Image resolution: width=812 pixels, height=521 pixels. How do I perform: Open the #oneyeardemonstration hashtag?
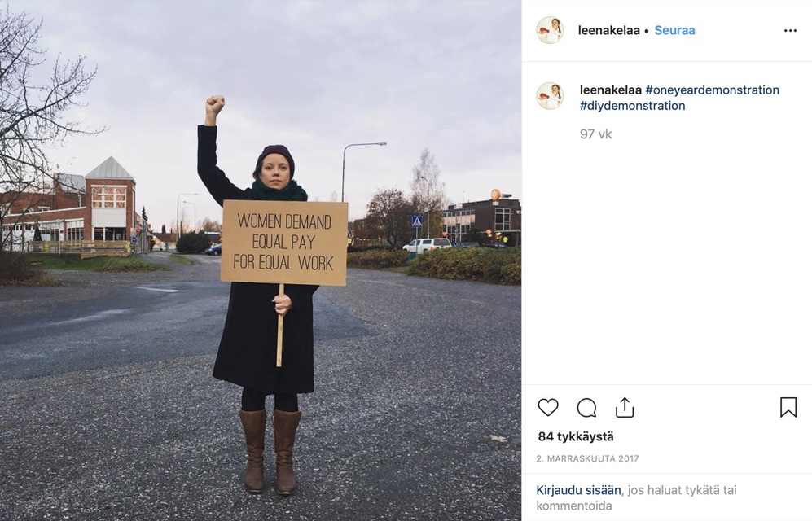point(712,90)
